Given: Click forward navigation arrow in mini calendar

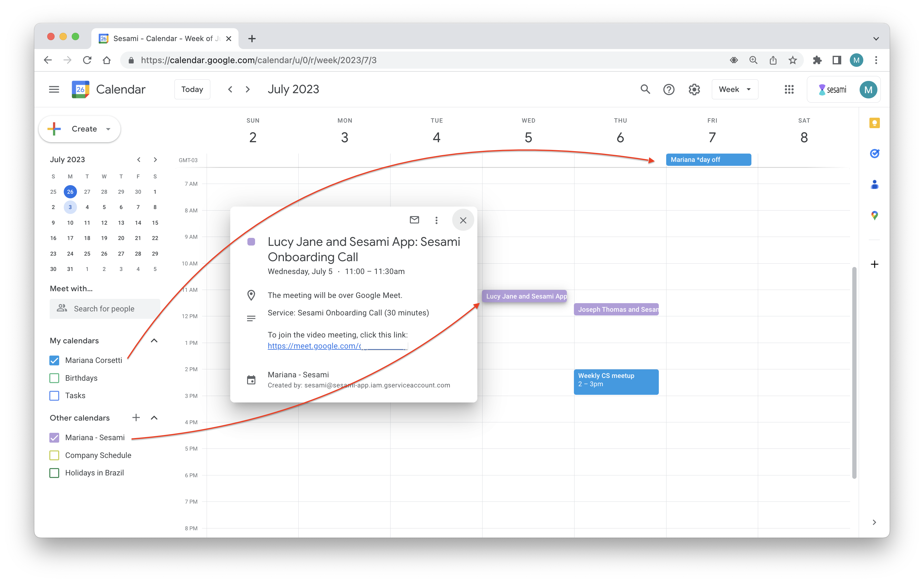Looking at the screenshot, I should [155, 159].
